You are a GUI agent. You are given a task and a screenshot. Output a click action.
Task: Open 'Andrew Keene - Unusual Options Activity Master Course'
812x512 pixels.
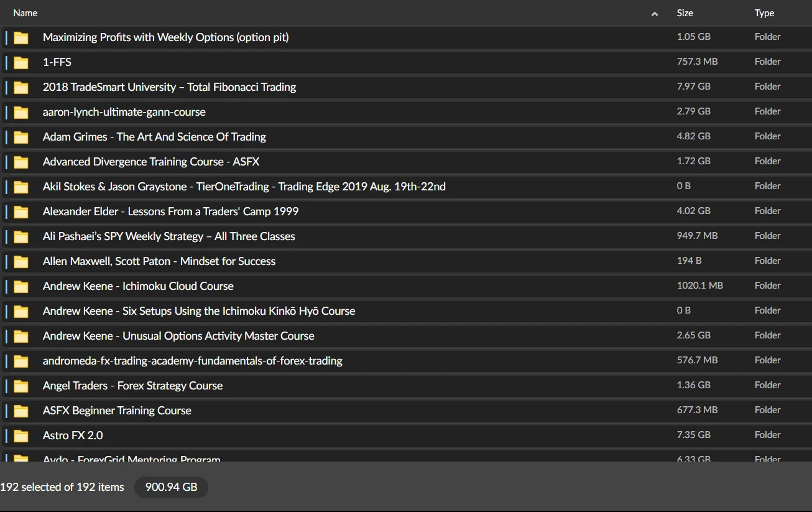point(178,336)
